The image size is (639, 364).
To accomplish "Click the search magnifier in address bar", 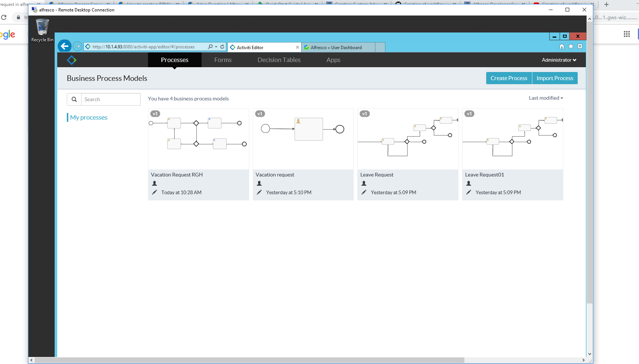I will [x=210, y=47].
